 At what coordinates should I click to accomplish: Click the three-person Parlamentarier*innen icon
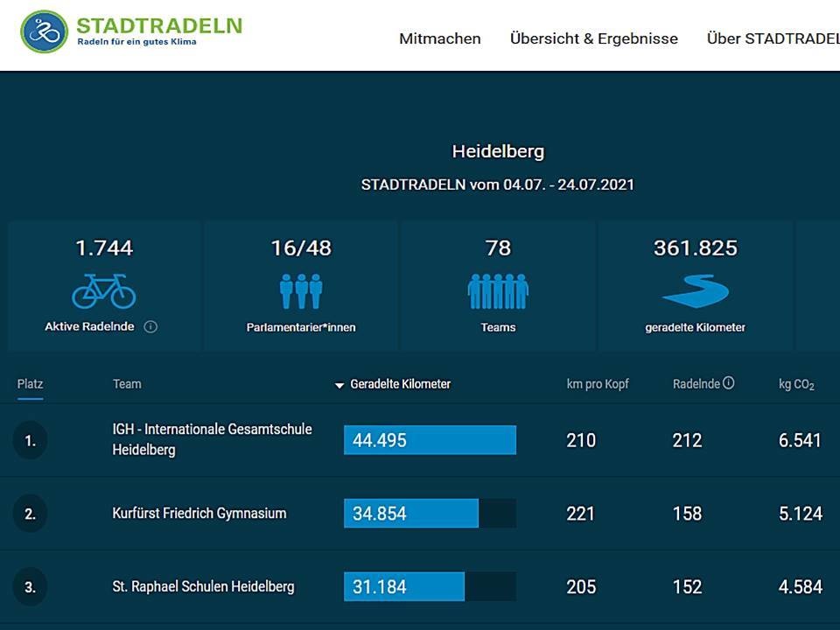(301, 291)
